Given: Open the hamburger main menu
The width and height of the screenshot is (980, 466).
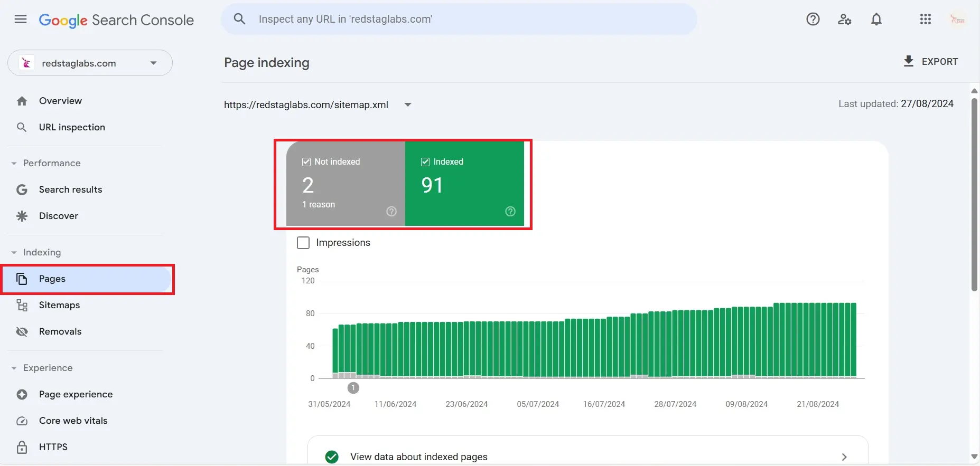Looking at the screenshot, I should point(21,20).
